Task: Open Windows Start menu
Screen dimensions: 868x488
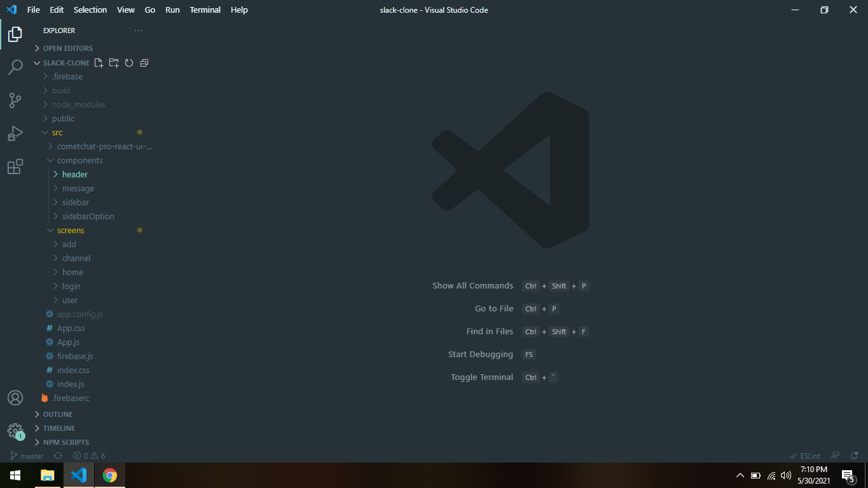Action: click(15, 475)
